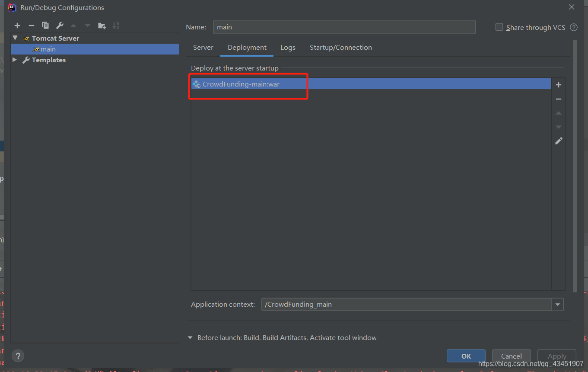Viewport: 588px width, 372px height.
Task: Add a new run configuration
Action: coord(17,26)
